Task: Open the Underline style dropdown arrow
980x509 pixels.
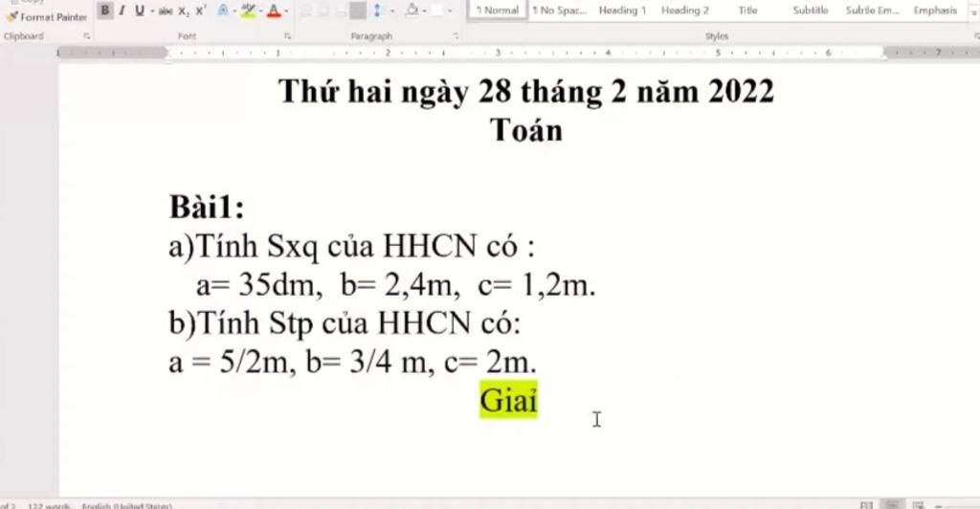Action: [x=152, y=11]
